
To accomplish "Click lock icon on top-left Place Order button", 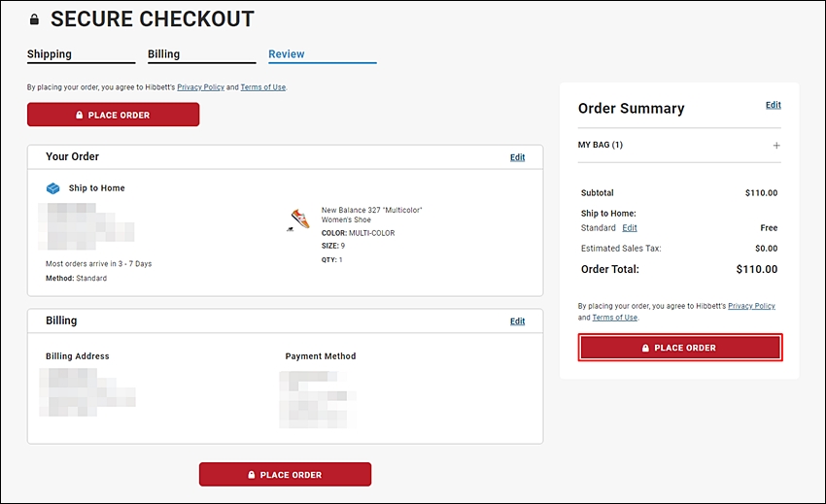I will click(79, 115).
